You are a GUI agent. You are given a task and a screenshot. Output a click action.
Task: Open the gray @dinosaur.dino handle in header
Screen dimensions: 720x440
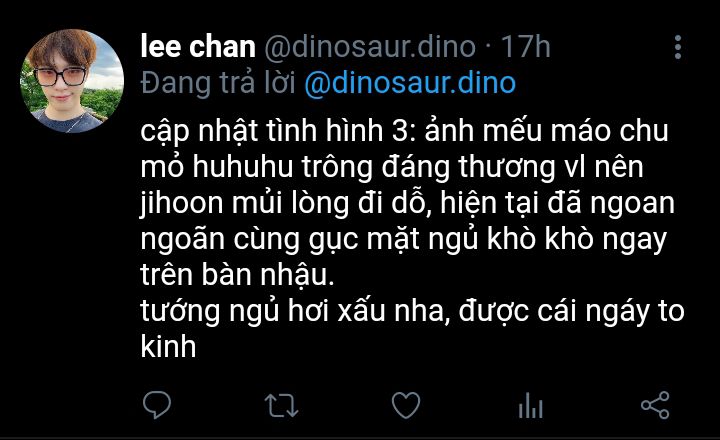point(370,47)
